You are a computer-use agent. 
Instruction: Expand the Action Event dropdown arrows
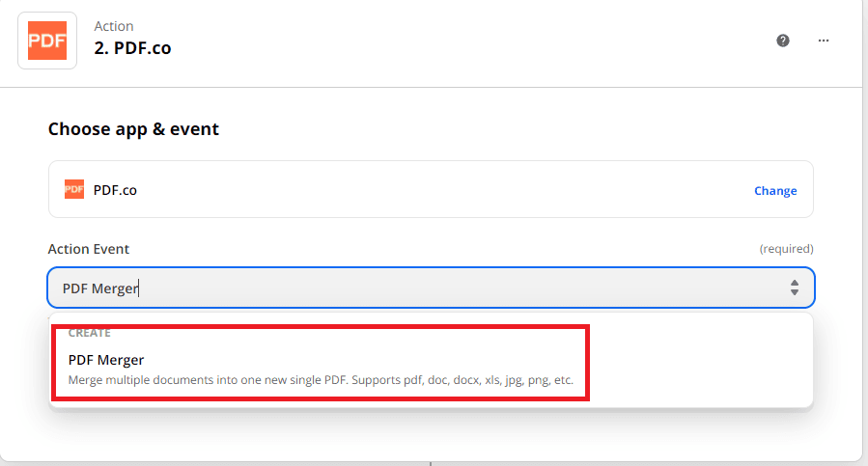point(795,288)
